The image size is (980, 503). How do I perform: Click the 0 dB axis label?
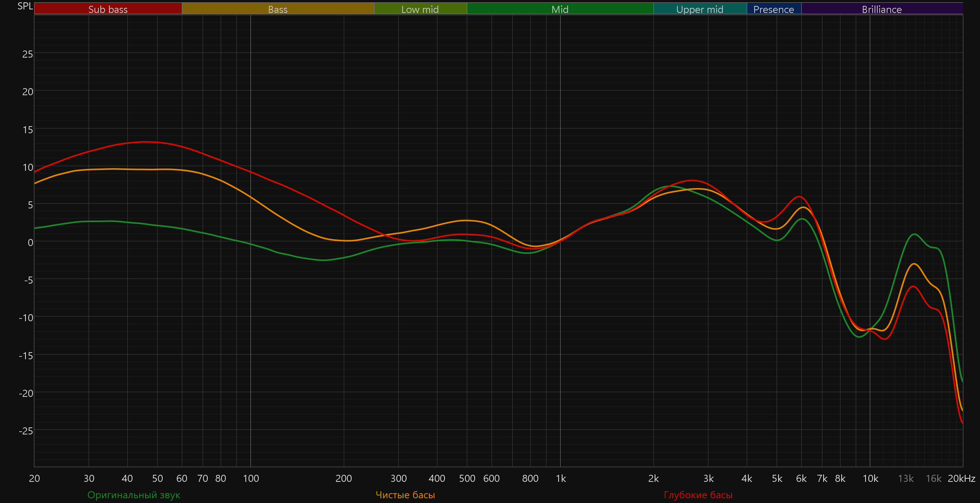click(30, 242)
